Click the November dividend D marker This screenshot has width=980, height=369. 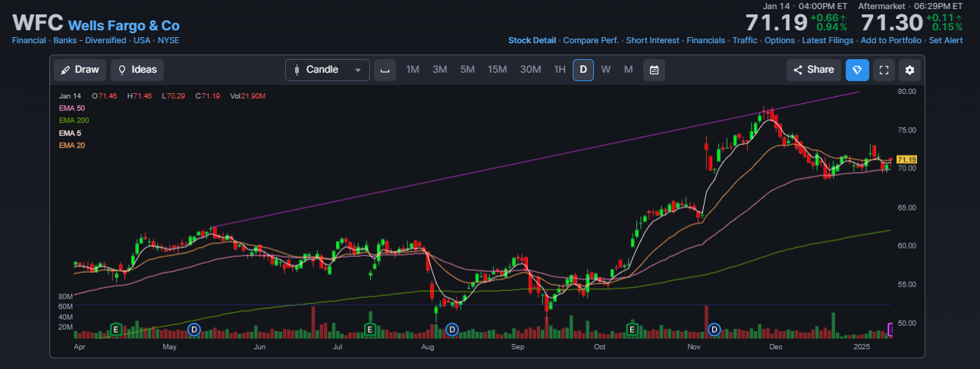pos(714,329)
